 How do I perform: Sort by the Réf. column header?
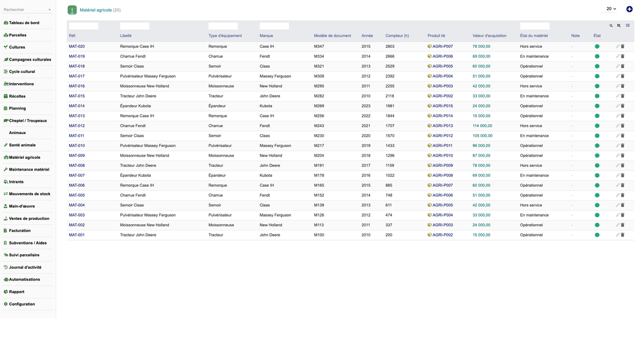pos(72,36)
